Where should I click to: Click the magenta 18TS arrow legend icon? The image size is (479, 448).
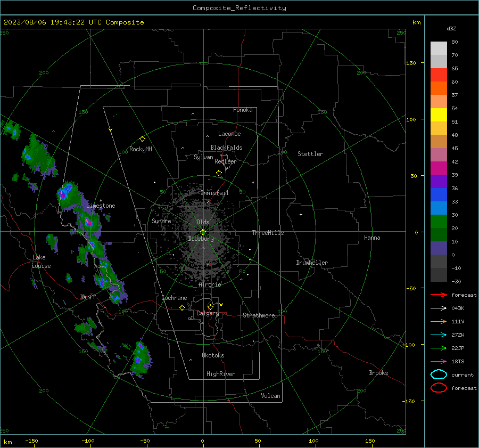[439, 362]
